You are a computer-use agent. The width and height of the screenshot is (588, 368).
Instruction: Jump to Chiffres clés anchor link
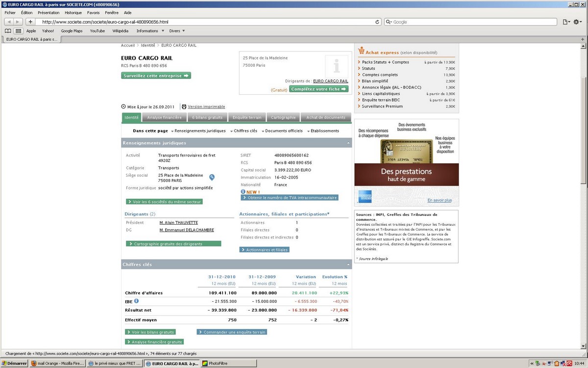(x=245, y=131)
